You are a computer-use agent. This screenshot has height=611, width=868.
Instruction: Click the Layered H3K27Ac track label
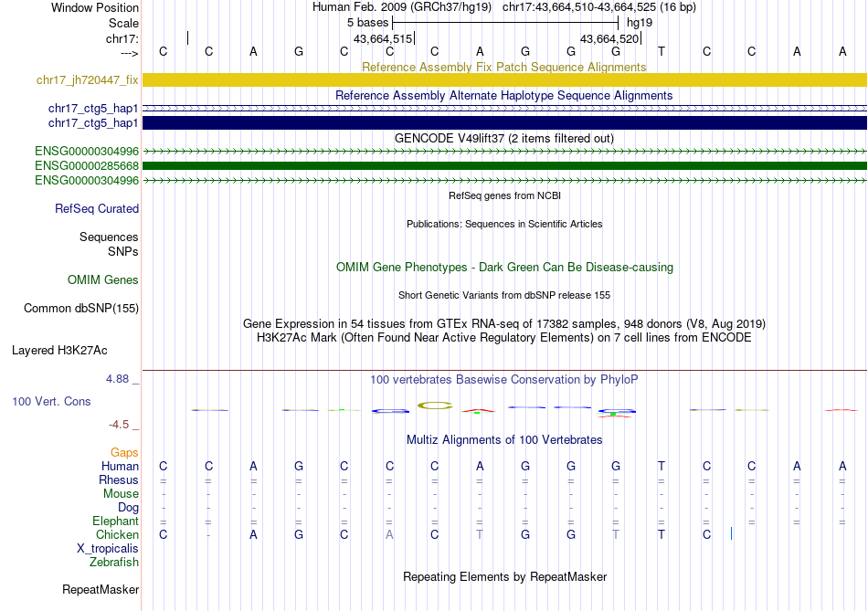pos(59,351)
